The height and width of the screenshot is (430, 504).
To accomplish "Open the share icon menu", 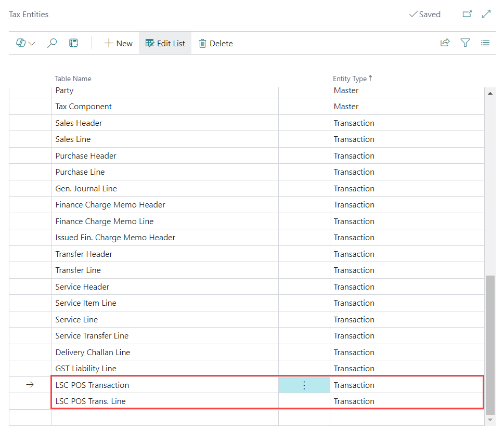I will (445, 44).
